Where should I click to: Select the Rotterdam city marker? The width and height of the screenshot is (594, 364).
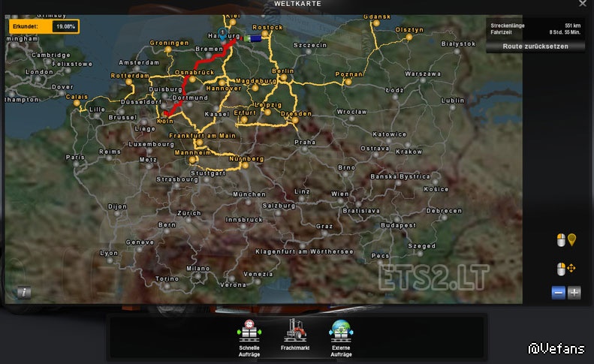pyautogui.click(x=129, y=82)
